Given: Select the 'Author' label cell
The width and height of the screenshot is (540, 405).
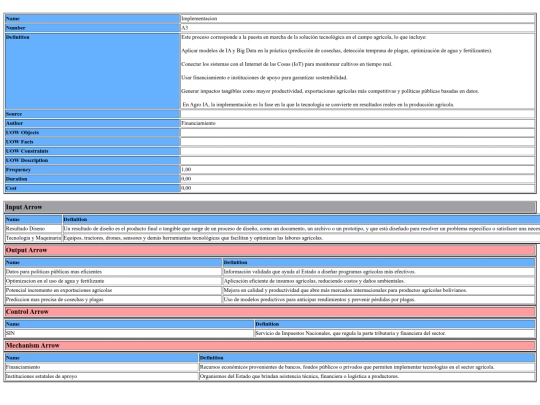Looking at the screenshot, I should point(92,123).
